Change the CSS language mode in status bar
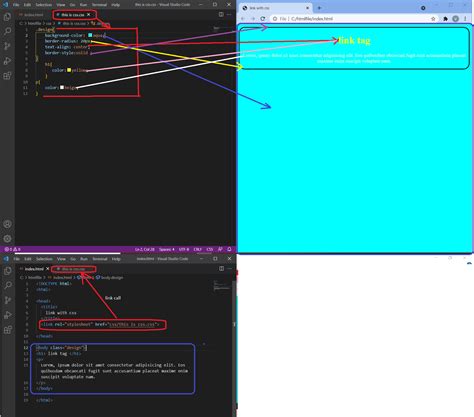Screen dimensions: 474x417 click(210, 249)
